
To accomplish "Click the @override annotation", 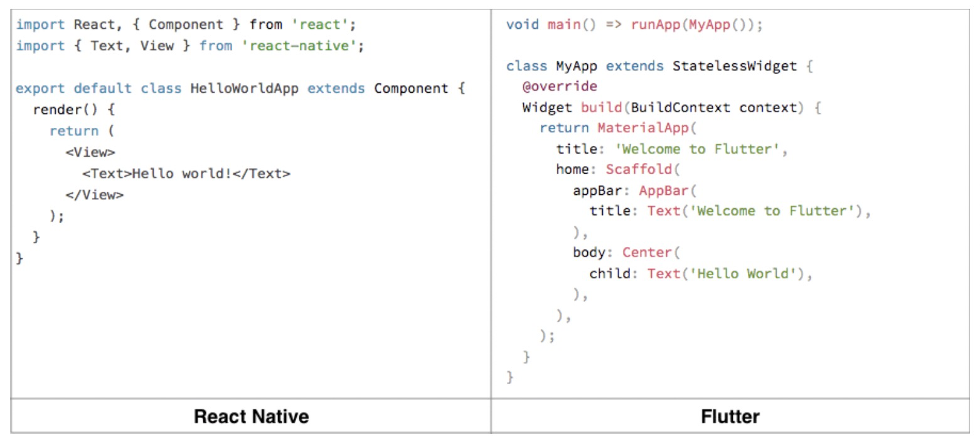I will pyautogui.click(x=560, y=86).
